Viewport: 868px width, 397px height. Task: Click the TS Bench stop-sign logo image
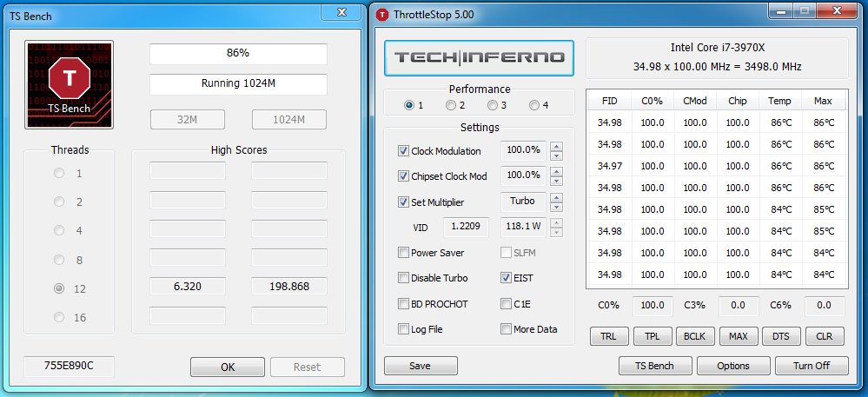click(70, 84)
